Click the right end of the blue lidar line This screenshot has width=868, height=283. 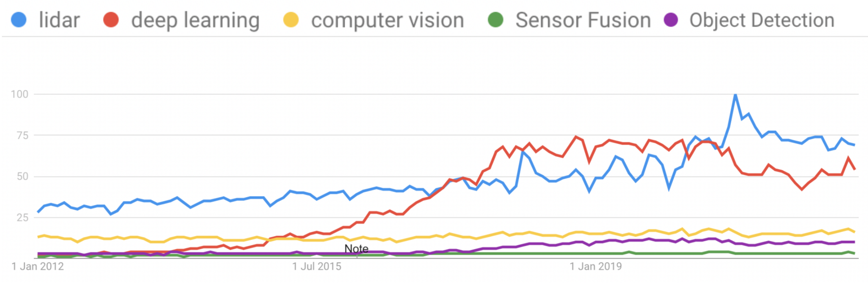coord(854,144)
